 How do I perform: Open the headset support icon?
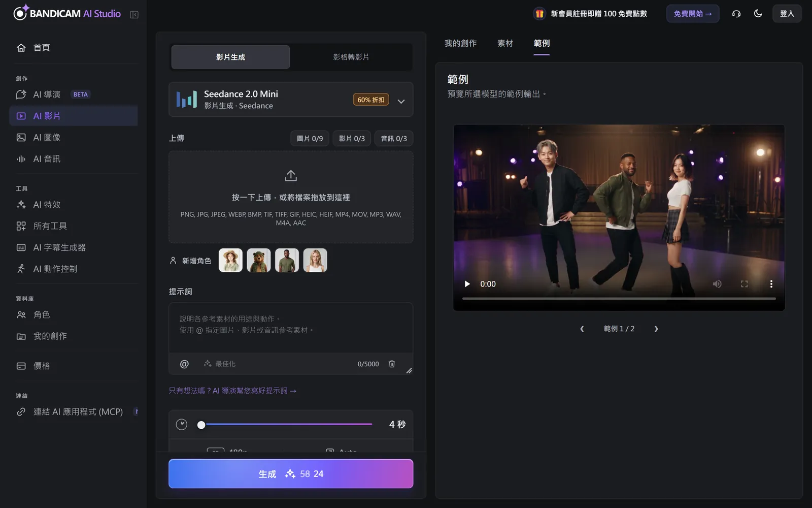(736, 14)
